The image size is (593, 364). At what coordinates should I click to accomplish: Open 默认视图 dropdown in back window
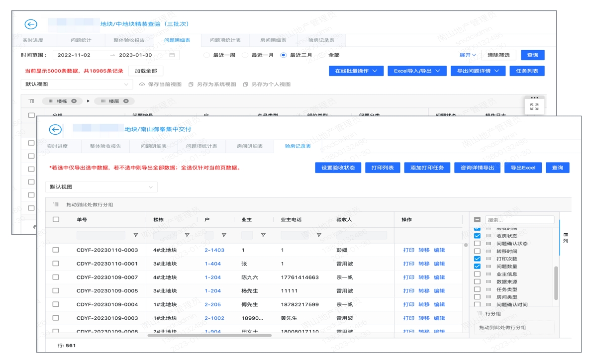click(x=77, y=85)
